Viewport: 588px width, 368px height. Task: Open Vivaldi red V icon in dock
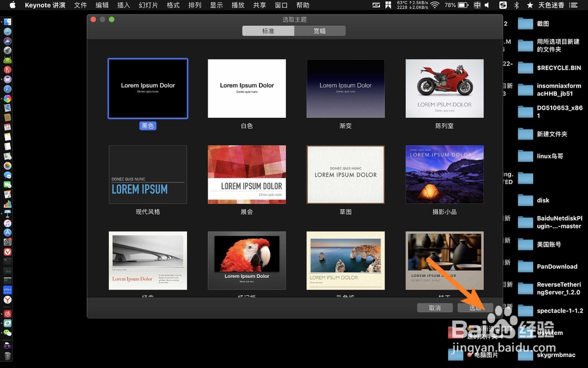coord(8,251)
